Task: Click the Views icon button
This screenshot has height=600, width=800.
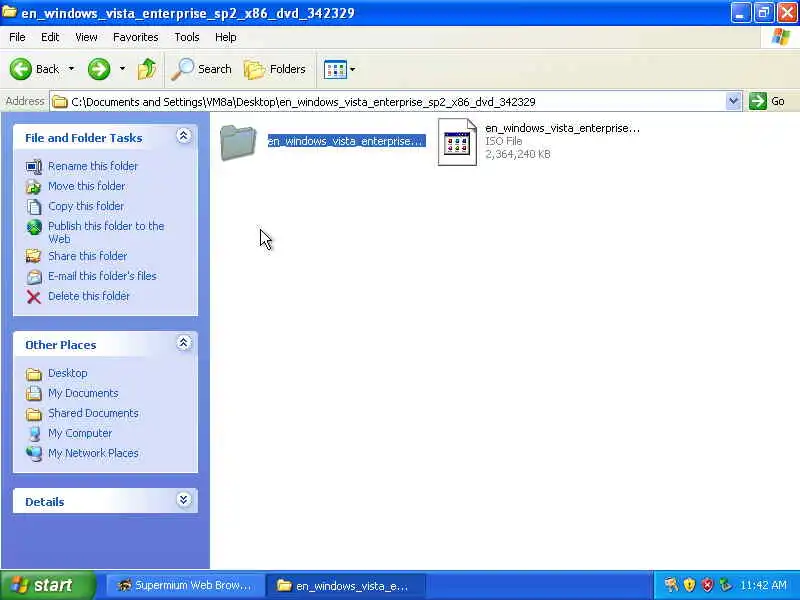Action: point(335,69)
